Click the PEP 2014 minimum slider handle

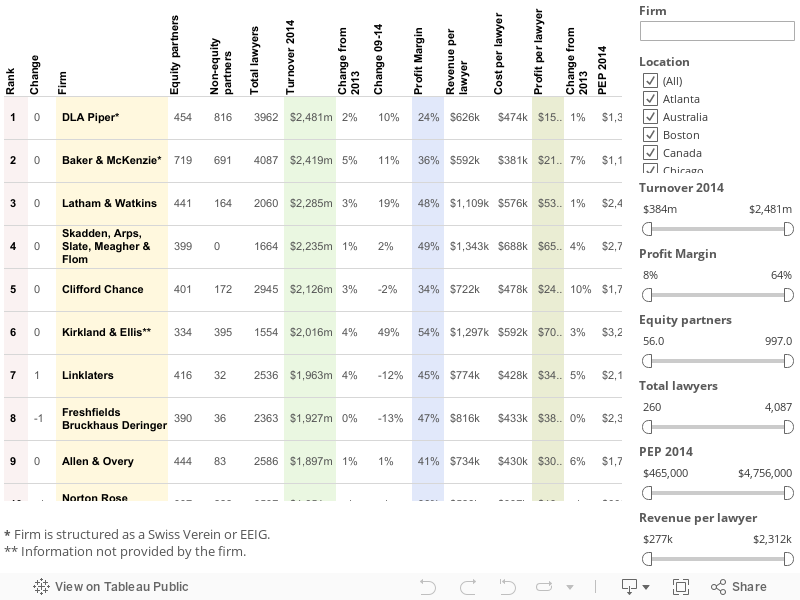point(647,493)
